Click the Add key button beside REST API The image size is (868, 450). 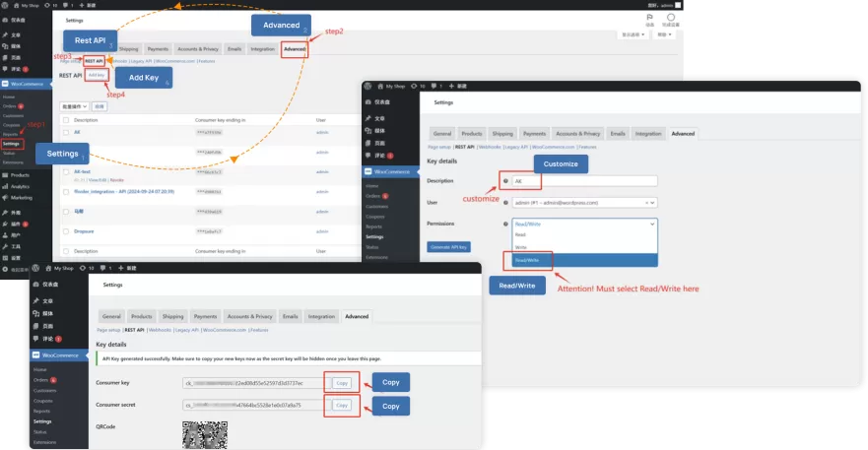click(96, 75)
